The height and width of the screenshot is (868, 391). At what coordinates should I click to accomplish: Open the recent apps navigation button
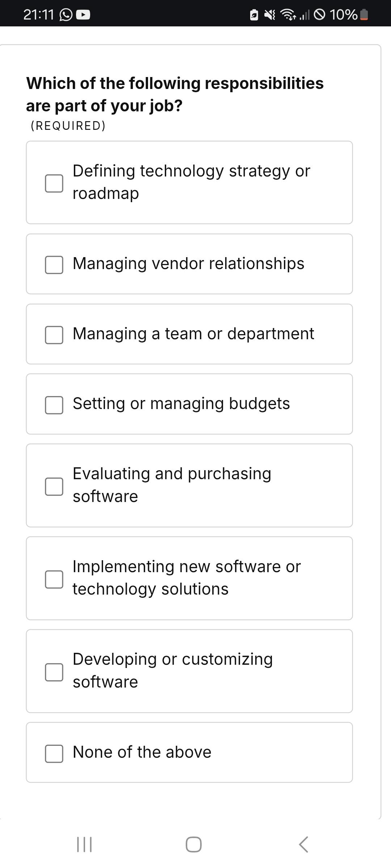tap(84, 844)
